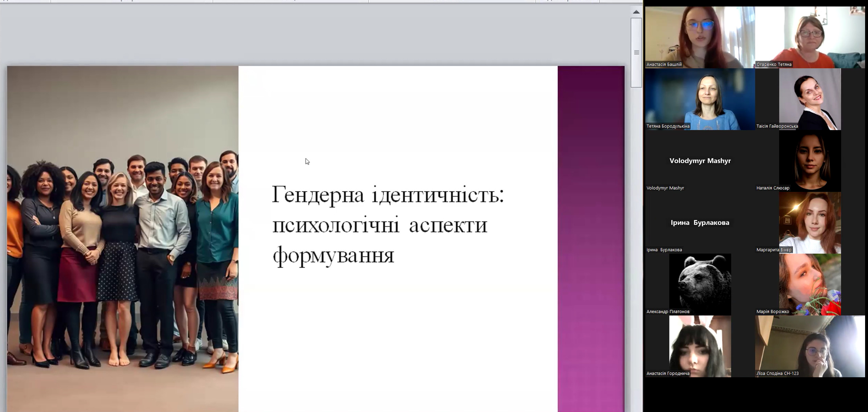Click the Ірина Бурлакова participant tile
Image resolution: width=868 pixels, height=412 pixels.
pos(700,222)
